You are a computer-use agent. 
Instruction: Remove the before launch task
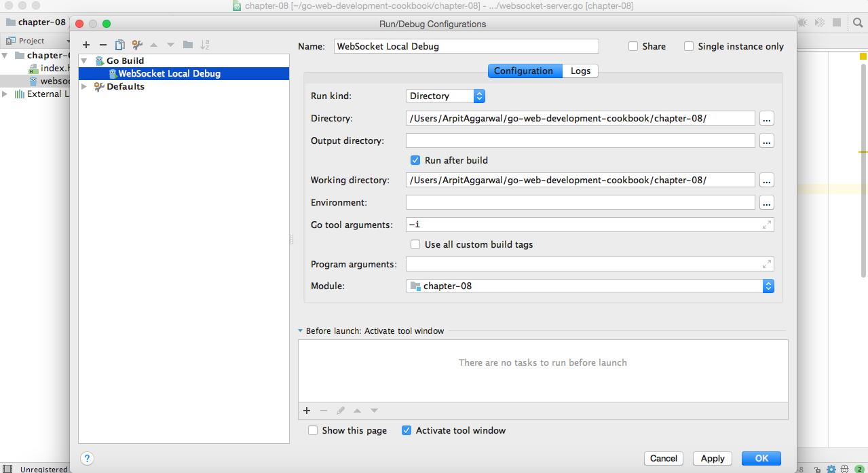[324, 411]
